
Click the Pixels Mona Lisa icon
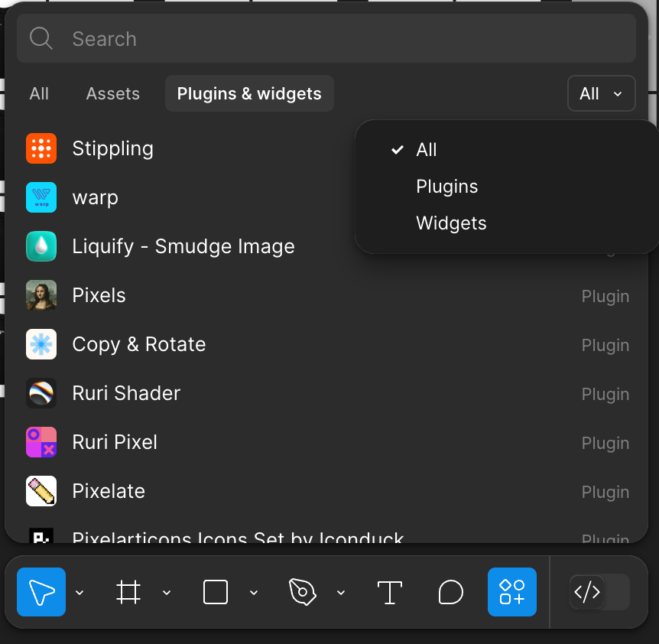[41, 295]
